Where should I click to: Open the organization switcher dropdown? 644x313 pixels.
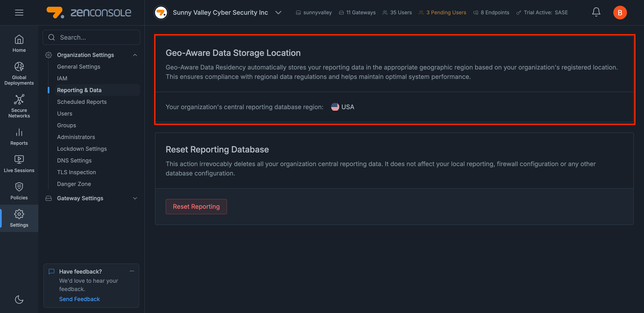[x=278, y=13]
